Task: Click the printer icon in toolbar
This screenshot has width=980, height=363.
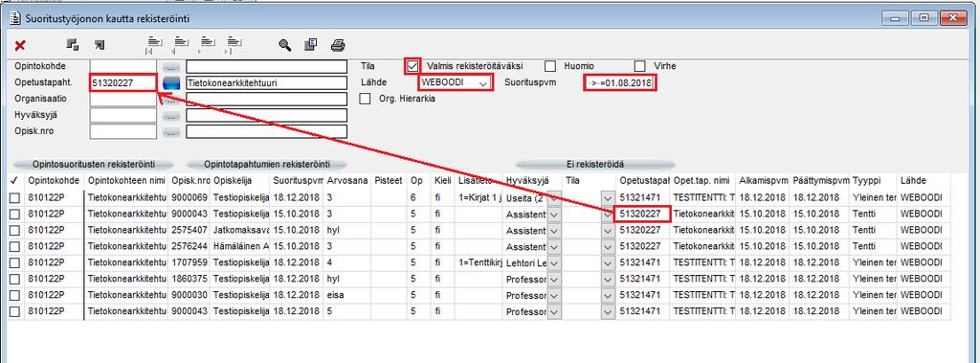Action: point(338,45)
